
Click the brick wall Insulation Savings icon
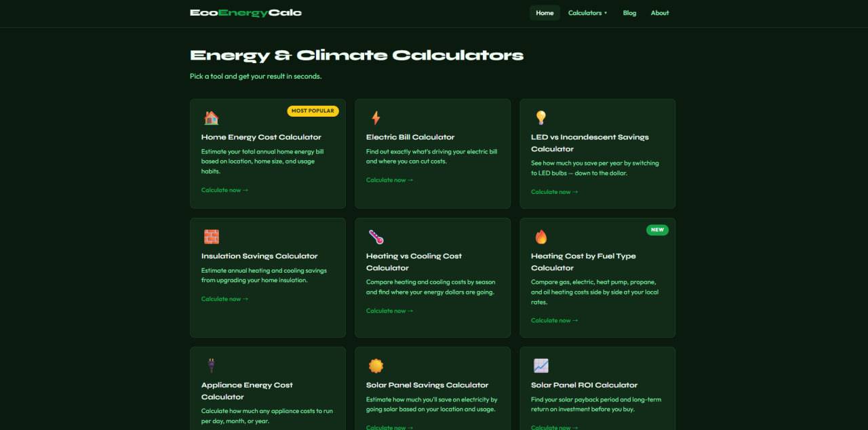(x=212, y=237)
